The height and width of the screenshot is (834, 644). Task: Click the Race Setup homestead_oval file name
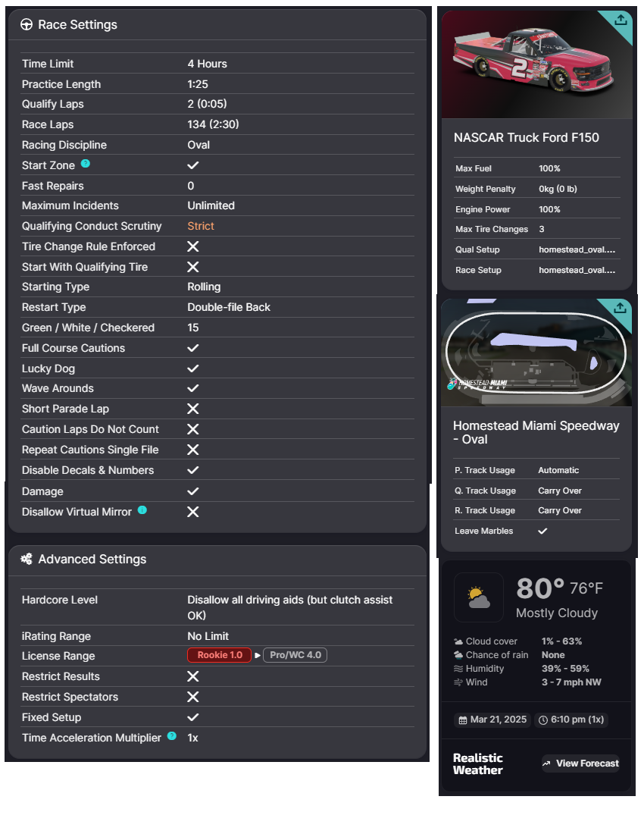(x=577, y=270)
